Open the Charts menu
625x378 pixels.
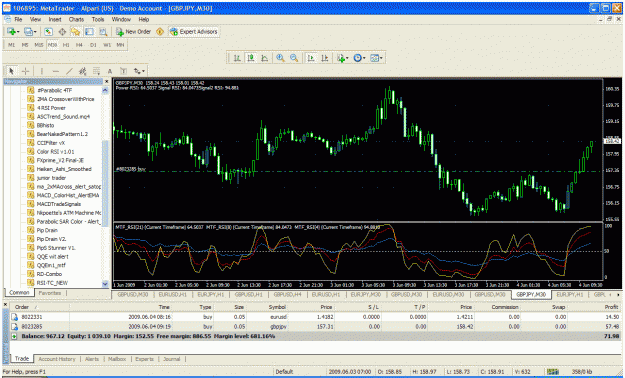(x=76, y=19)
